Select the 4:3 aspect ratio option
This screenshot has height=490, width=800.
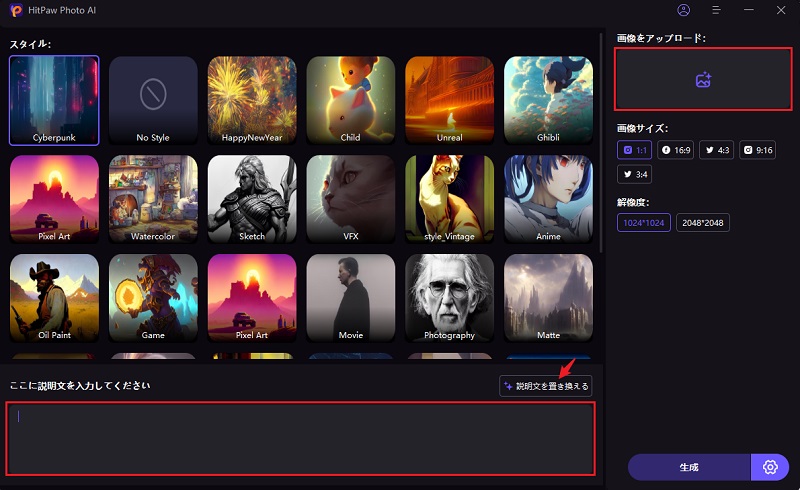(x=717, y=150)
